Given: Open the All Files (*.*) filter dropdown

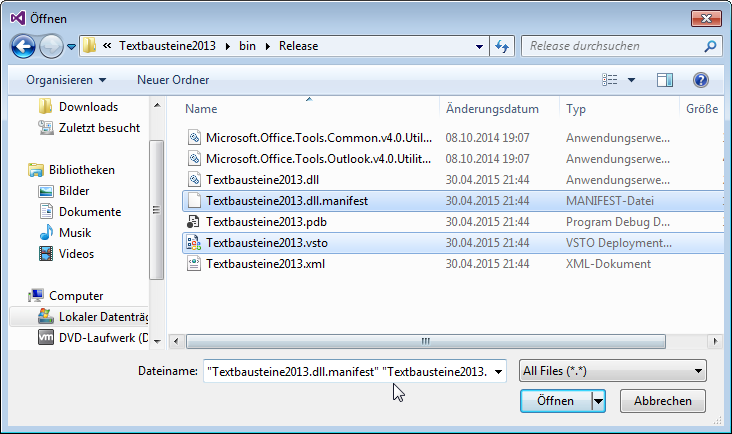Looking at the screenshot, I should (x=612, y=371).
